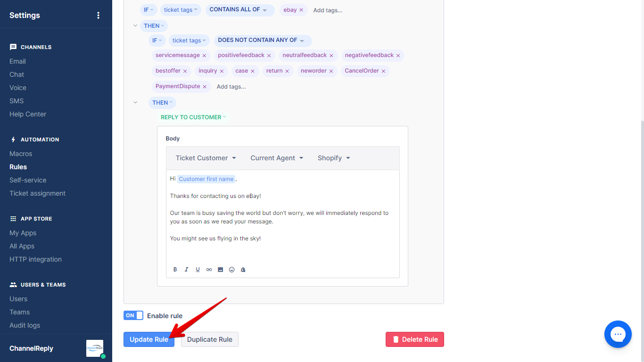
Task: Collapse the nested THEN block chevron
Action: pos(135,102)
